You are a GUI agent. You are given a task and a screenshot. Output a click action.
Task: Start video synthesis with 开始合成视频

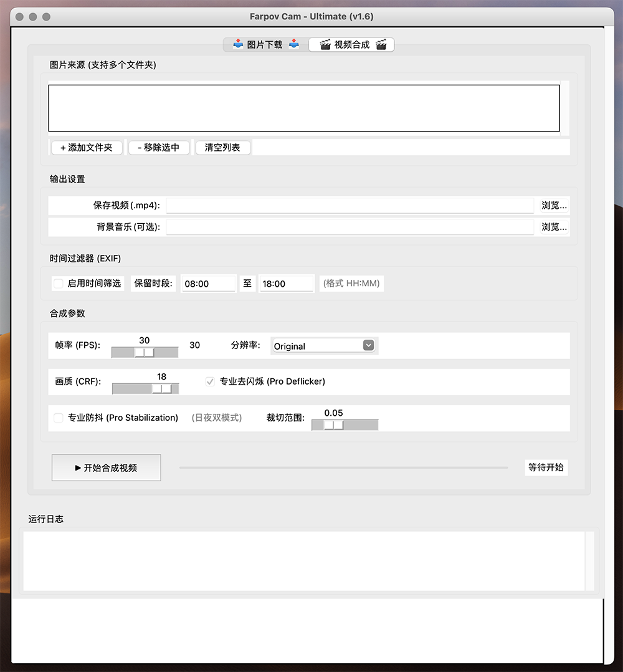[x=107, y=468]
